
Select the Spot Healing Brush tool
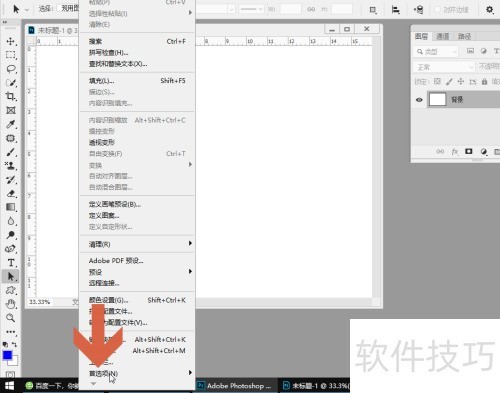pyautogui.click(x=11, y=138)
